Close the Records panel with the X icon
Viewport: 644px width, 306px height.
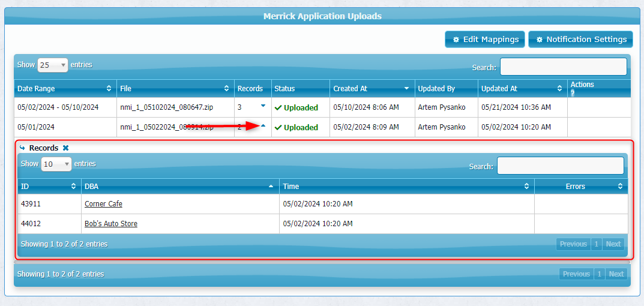66,148
